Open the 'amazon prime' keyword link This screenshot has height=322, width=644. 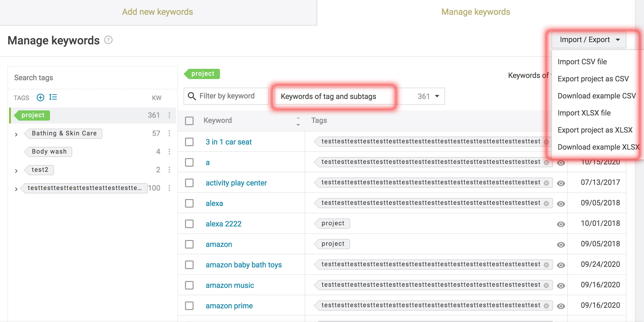[229, 306]
